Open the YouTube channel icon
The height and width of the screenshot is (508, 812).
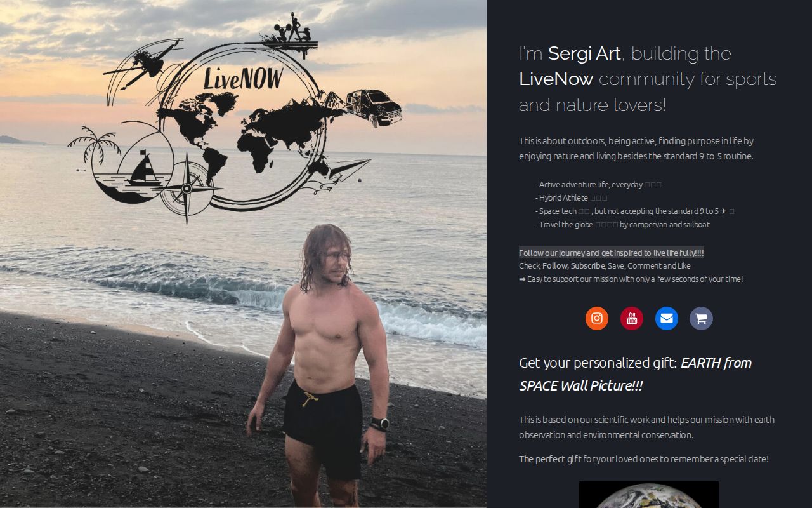(632, 319)
